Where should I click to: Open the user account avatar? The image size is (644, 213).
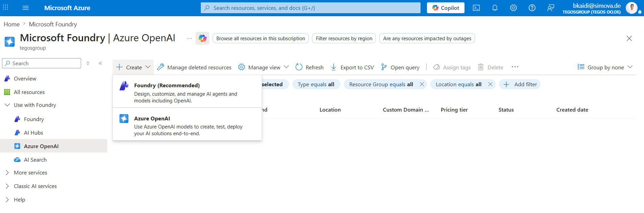click(631, 8)
